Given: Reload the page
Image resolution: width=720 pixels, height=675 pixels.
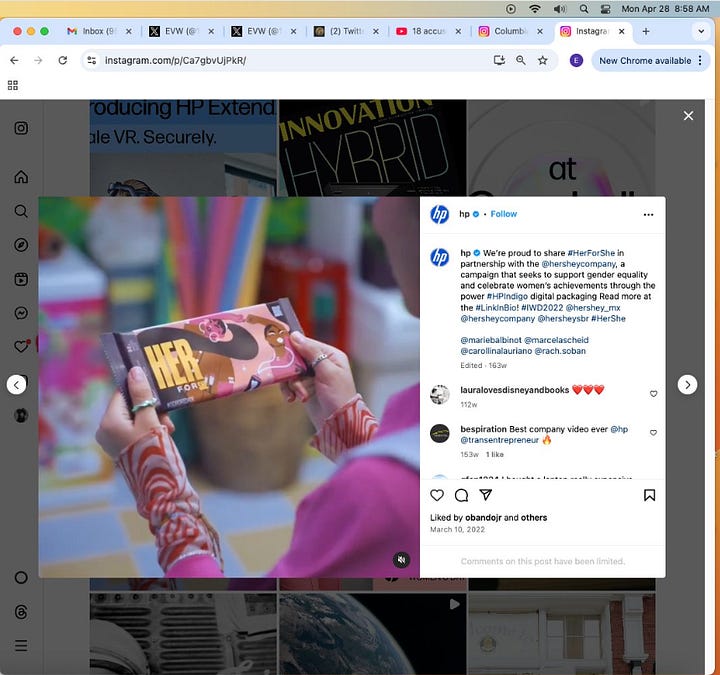Looking at the screenshot, I should (x=62, y=60).
